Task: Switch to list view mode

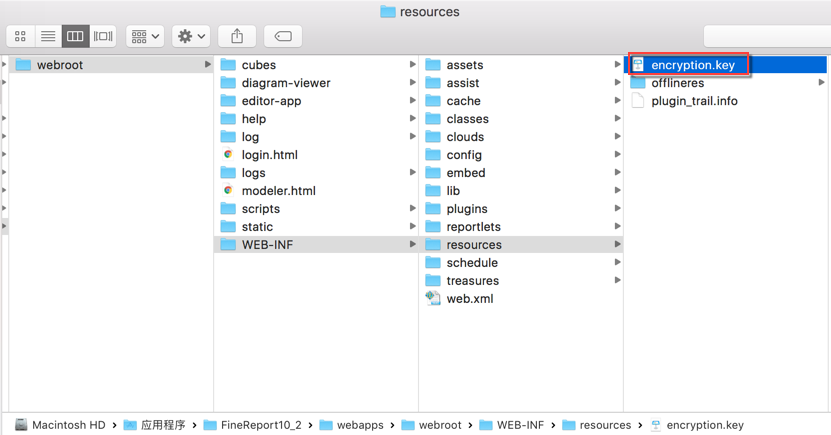Action: click(48, 36)
